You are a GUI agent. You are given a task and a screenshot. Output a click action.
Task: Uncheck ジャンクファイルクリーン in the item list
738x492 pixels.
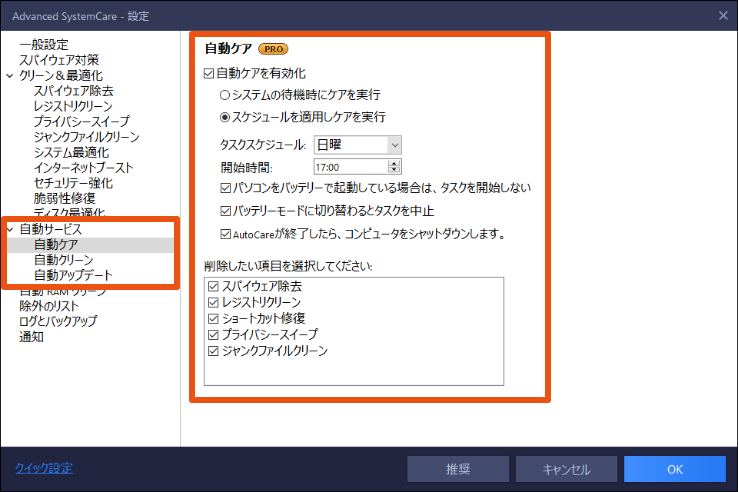(213, 351)
